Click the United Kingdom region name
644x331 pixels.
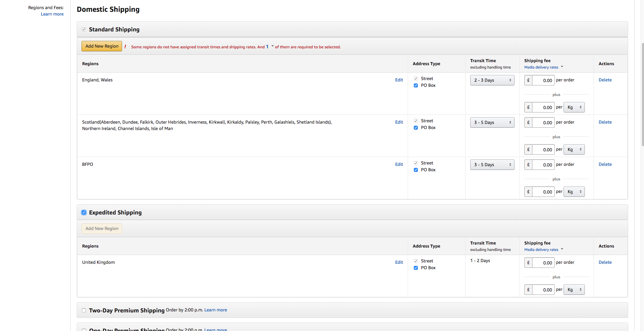coord(98,262)
